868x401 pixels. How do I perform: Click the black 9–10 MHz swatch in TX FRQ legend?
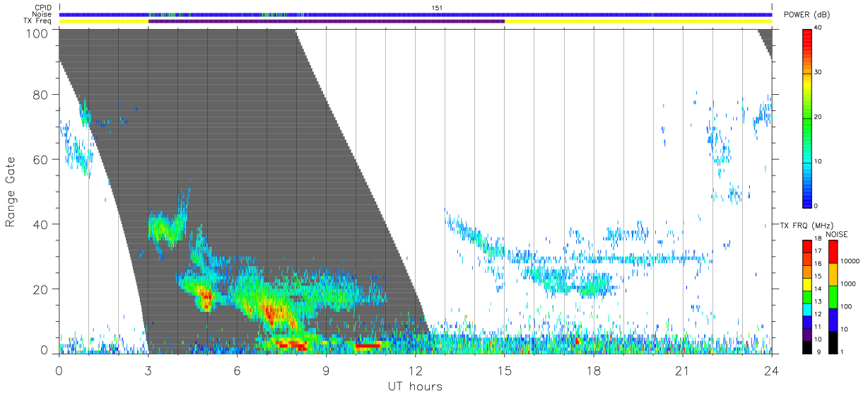[807, 346]
